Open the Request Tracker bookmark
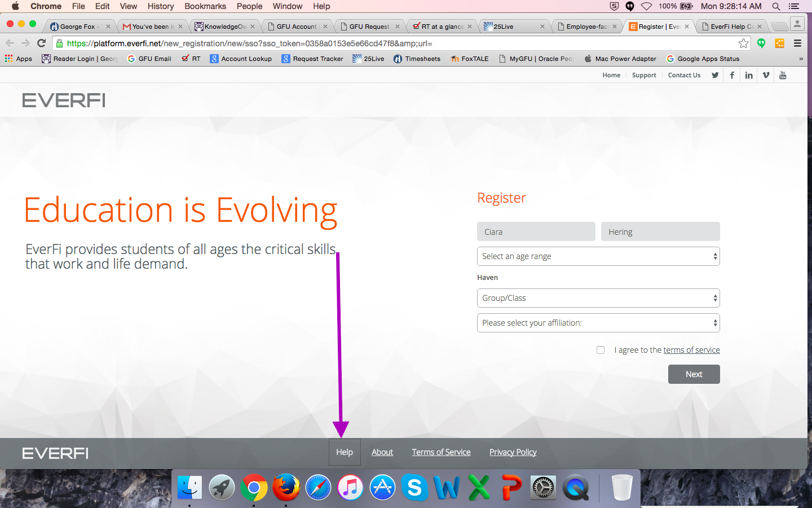 pos(312,59)
